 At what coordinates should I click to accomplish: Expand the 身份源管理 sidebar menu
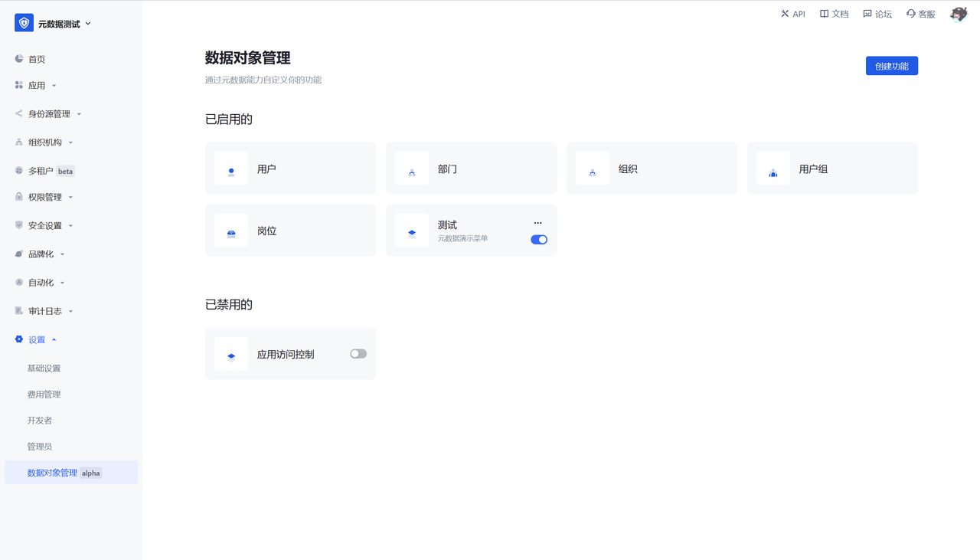click(50, 114)
